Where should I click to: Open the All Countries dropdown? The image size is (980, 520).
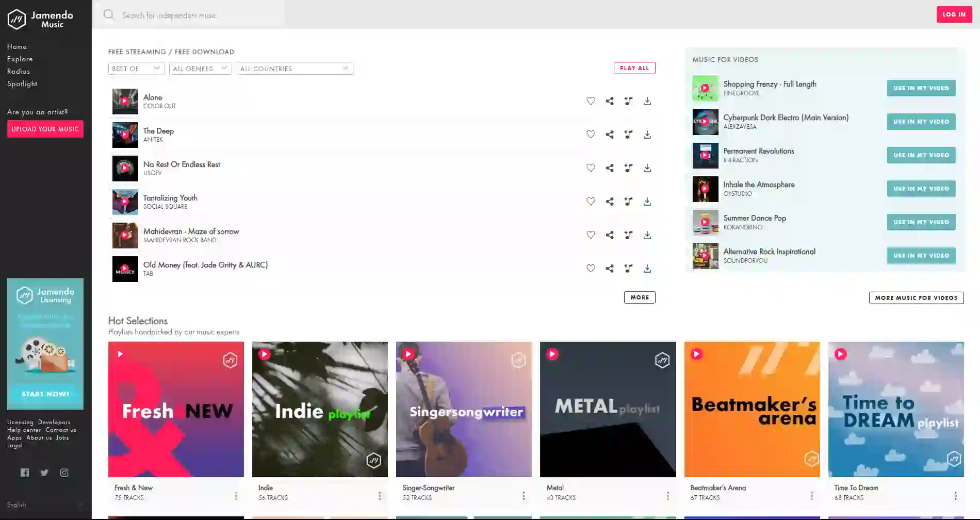(295, 69)
